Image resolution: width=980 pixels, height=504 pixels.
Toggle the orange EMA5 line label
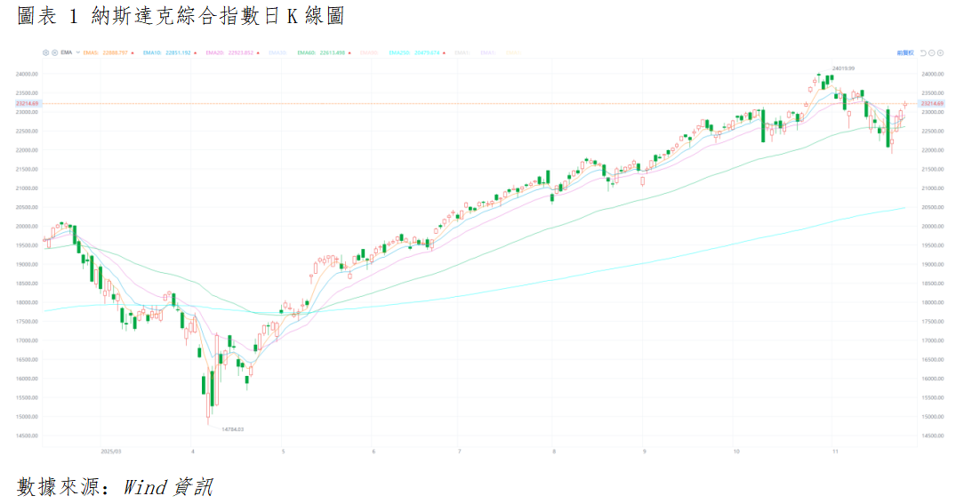coord(91,53)
